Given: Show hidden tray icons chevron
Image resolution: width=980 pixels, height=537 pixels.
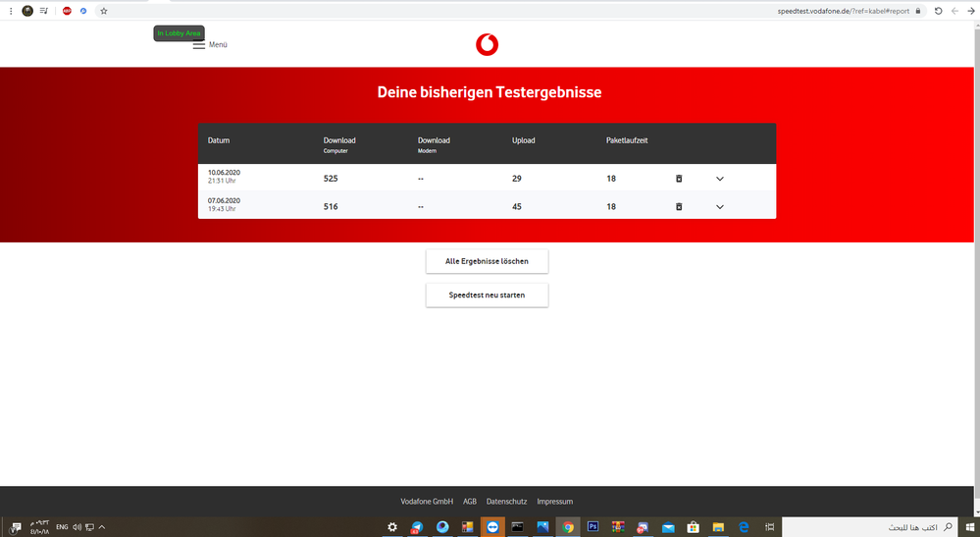Looking at the screenshot, I should (101, 527).
